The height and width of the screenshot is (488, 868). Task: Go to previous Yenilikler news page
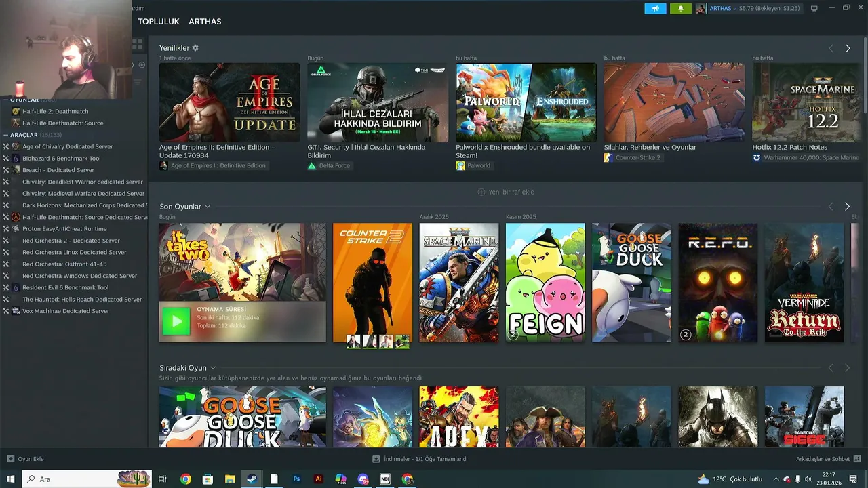[x=831, y=48]
